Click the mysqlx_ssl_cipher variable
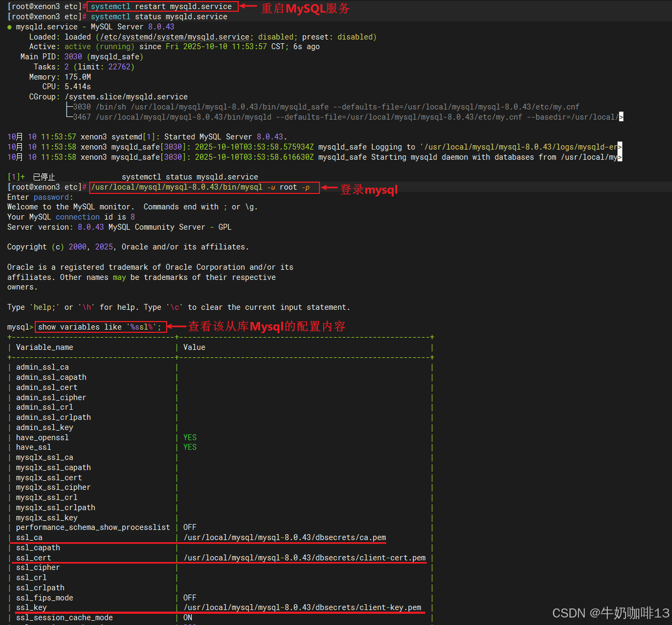The image size is (672, 625). tap(53, 487)
